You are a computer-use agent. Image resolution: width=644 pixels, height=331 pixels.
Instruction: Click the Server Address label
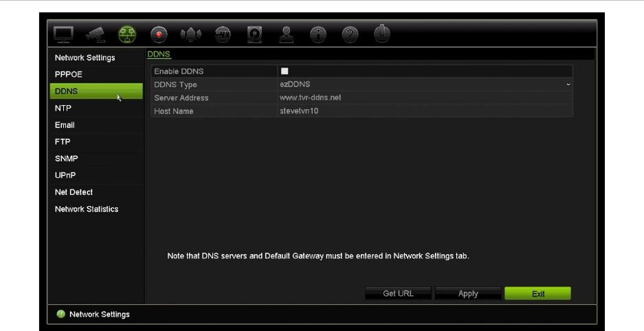181,98
